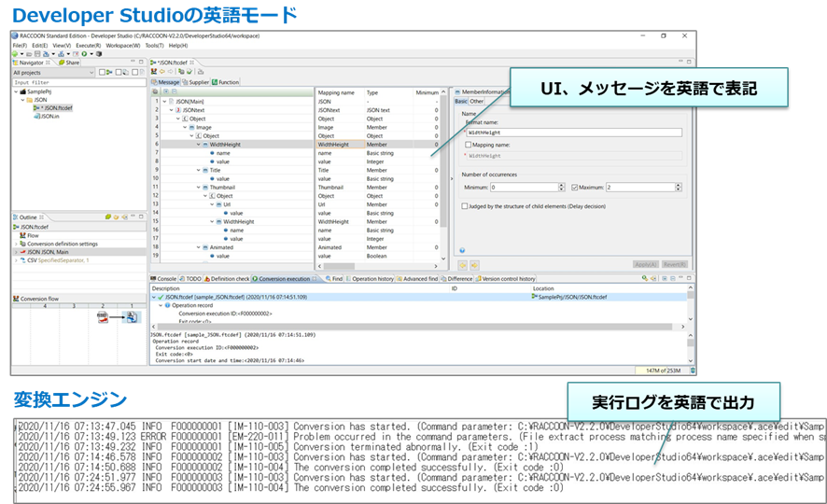The width and height of the screenshot is (827, 504).
Task: Open the Execute(R) menu
Action: click(88, 46)
